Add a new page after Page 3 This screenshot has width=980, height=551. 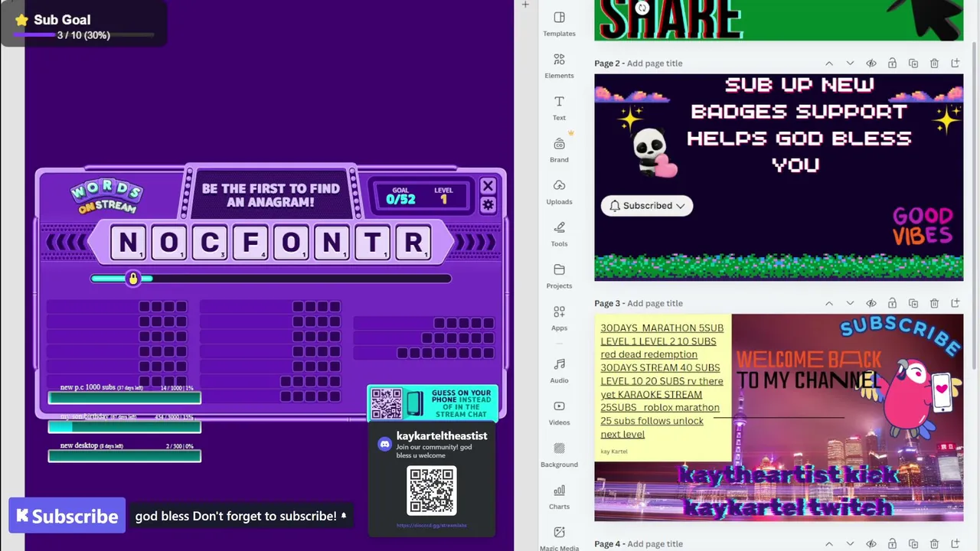pos(955,304)
